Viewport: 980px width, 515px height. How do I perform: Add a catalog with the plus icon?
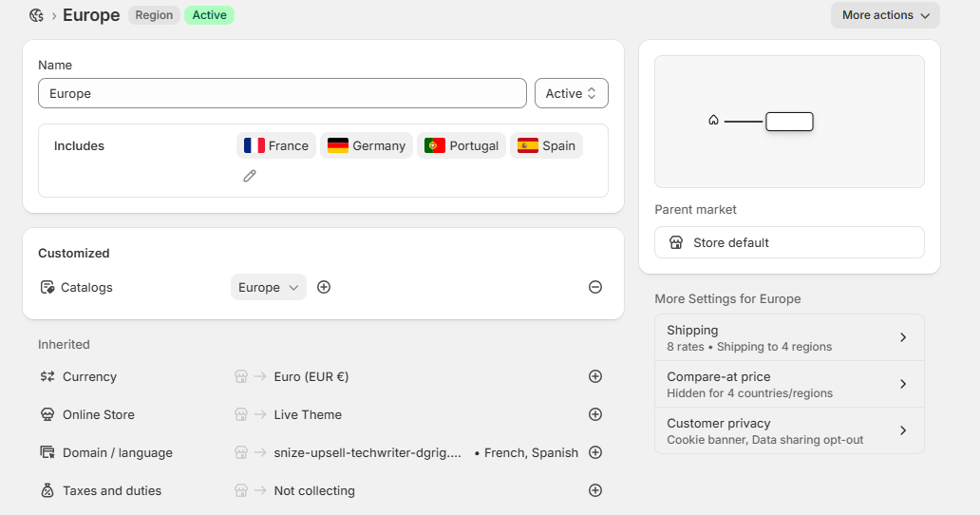(324, 287)
